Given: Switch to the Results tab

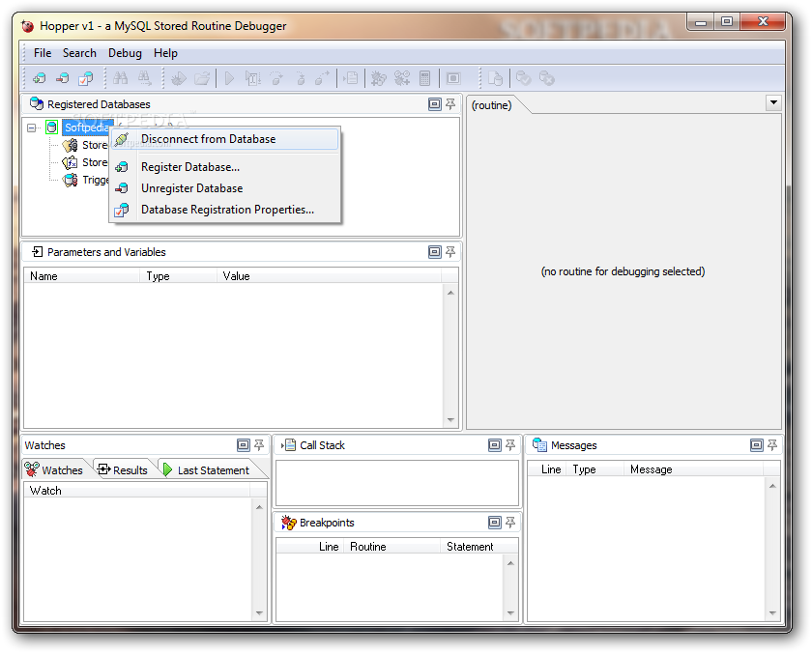Looking at the screenshot, I should (x=124, y=469).
